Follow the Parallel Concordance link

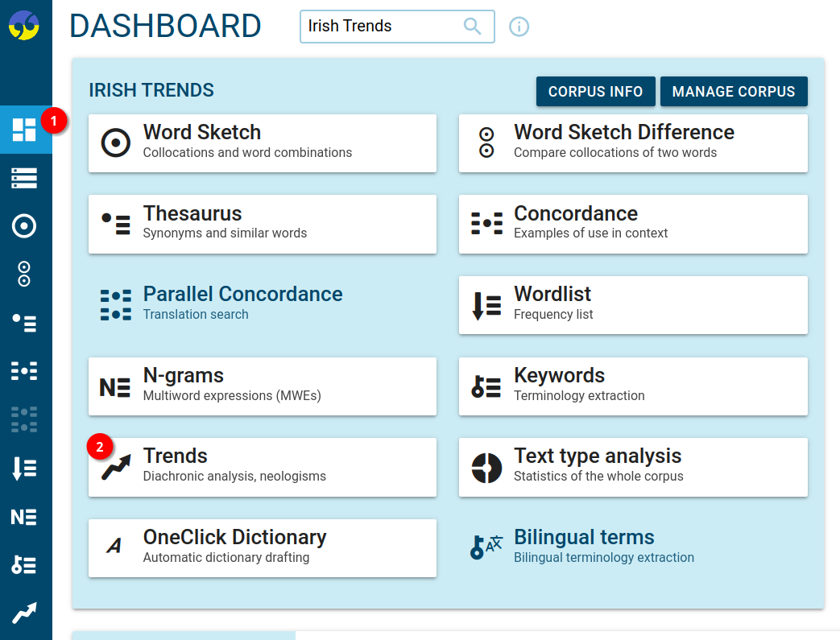pyautogui.click(x=242, y=295)
